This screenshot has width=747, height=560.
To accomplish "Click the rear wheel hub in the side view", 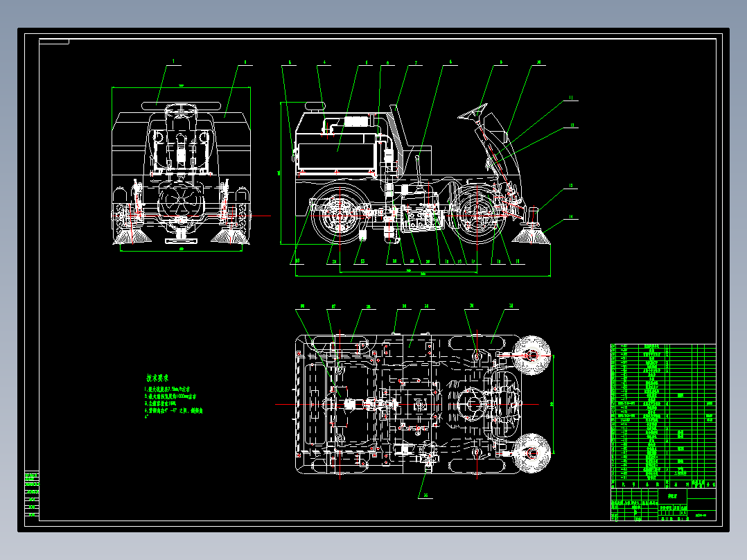I will 340,216.
